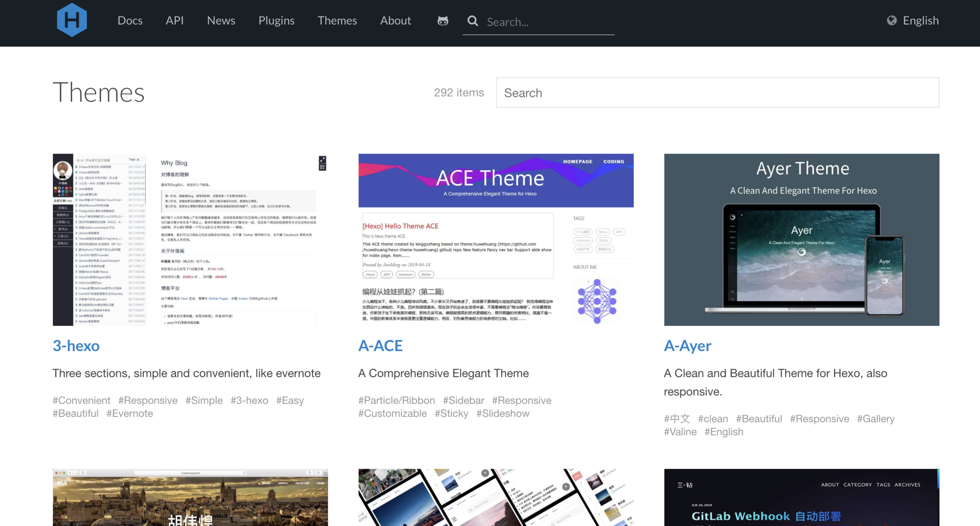Filter by #Particle/Ribbon tag
The height and width of the screenshot is (526, 980).
(x=397, y=400)
